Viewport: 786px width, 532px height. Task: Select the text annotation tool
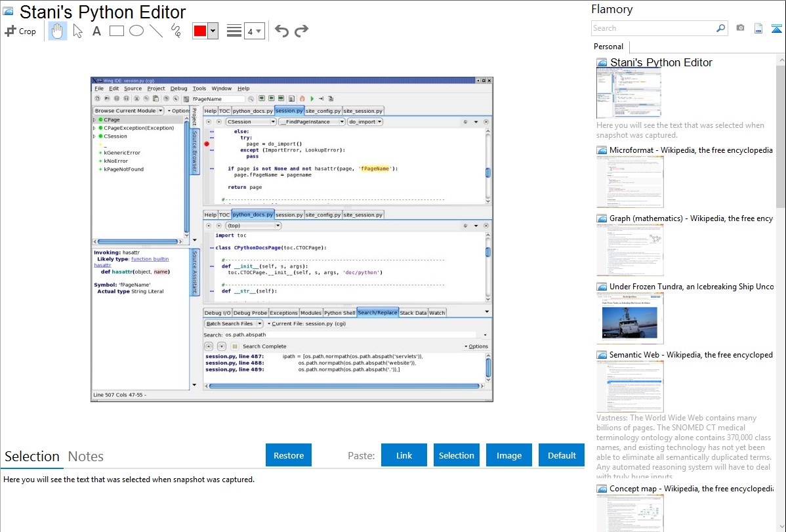[x=96, y=31]
